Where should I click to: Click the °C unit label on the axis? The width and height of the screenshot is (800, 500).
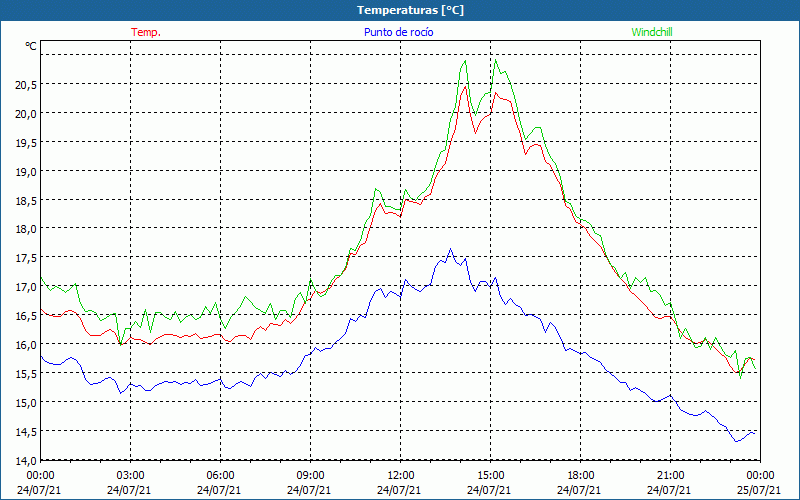click(x=31, y=46)
